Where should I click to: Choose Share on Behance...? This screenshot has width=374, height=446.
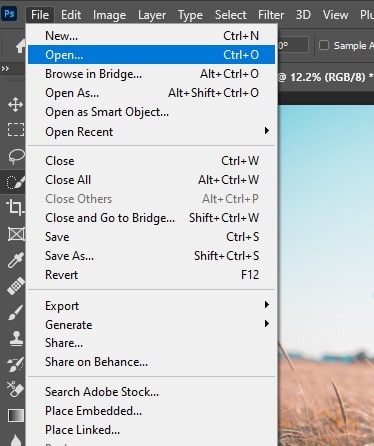[151, 362]
